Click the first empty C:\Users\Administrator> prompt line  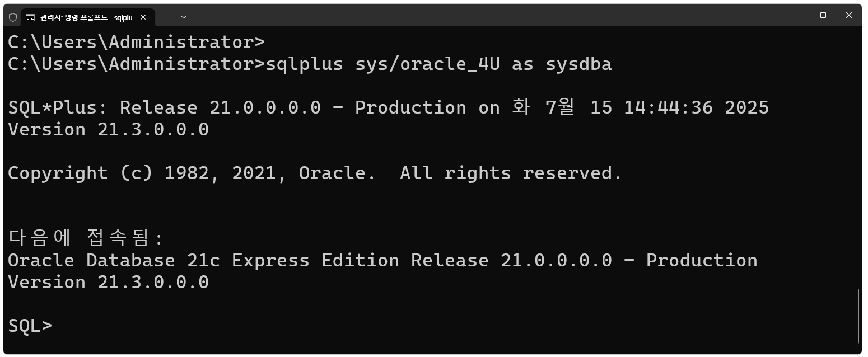136,42
